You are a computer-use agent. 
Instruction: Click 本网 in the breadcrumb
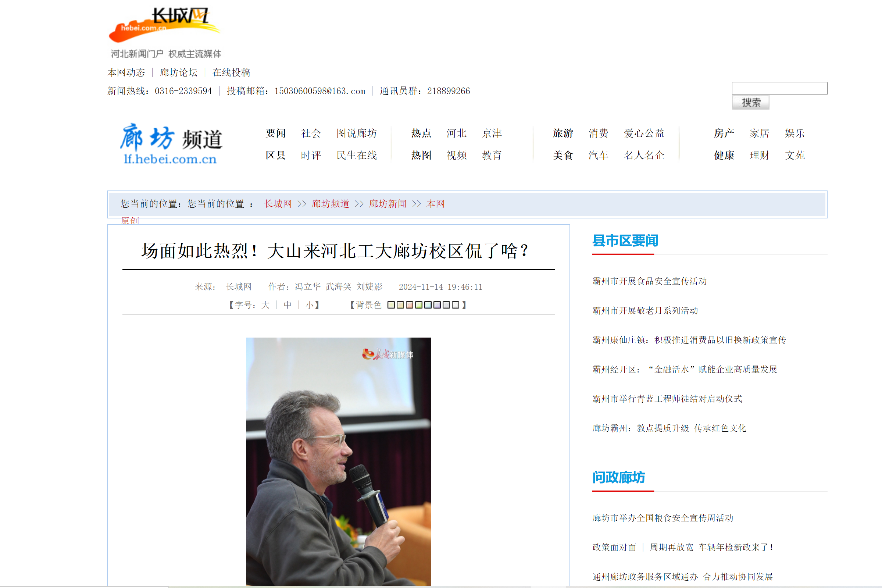coord(436,204)
